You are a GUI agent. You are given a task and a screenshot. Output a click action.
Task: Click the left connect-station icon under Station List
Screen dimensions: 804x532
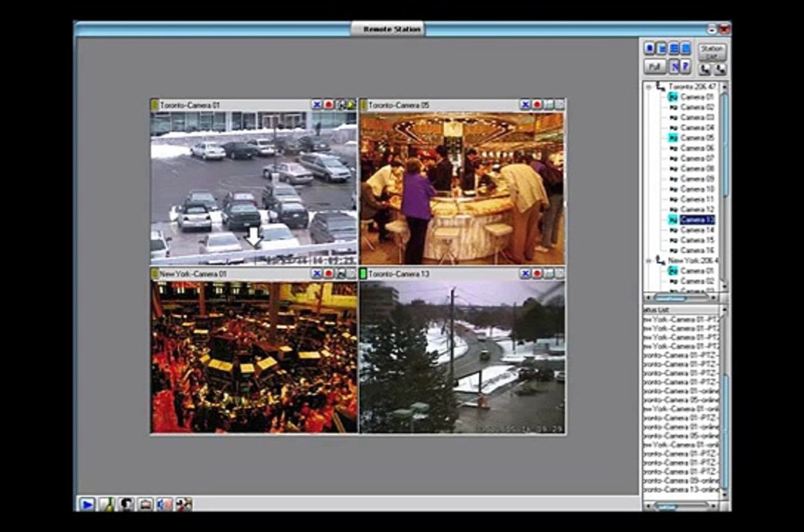click(706, 69)
